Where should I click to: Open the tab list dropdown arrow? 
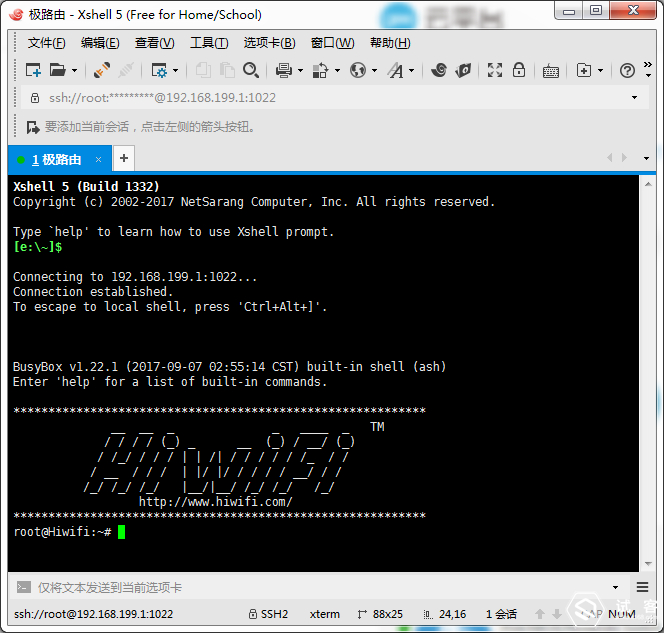[x=646, y=158]
